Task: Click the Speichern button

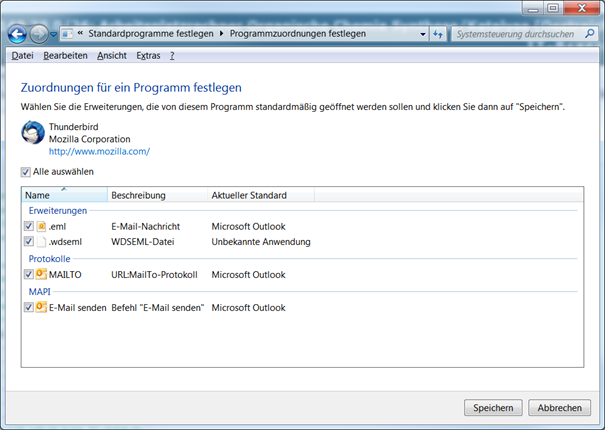Action: pyautogui.click(x=493, y=408)
